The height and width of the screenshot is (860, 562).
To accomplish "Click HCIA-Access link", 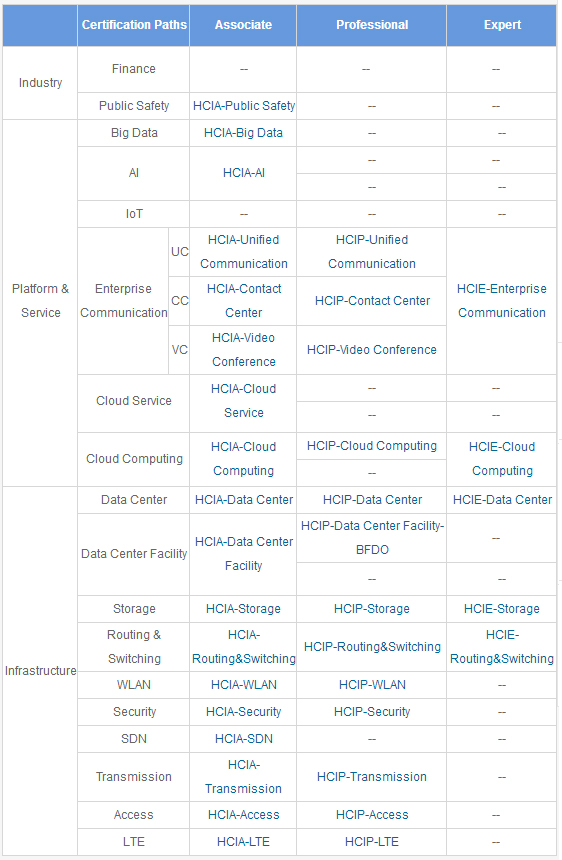I will point(243,815).
